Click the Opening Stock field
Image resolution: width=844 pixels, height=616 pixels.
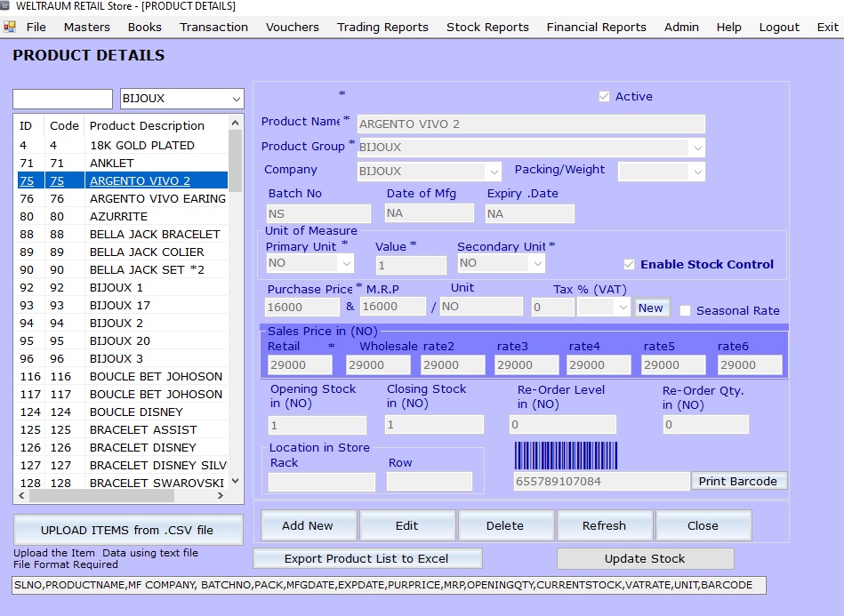(x=318, y=425)
